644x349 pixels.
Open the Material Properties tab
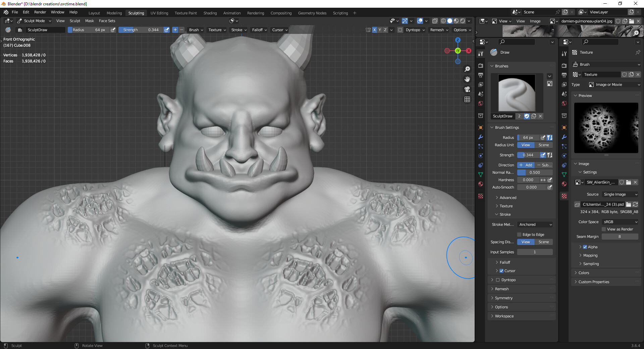point(481,184)
